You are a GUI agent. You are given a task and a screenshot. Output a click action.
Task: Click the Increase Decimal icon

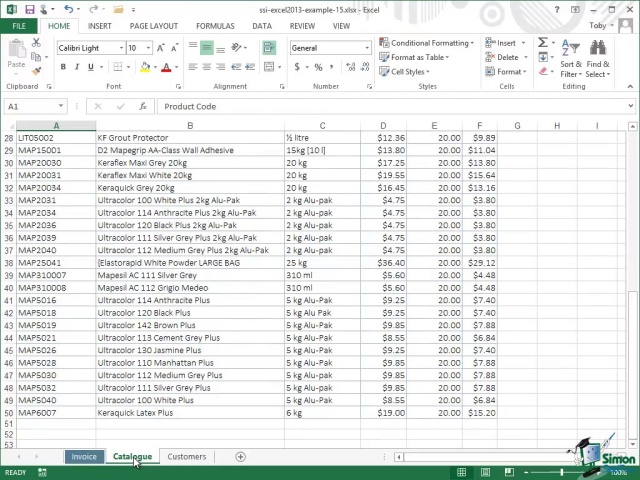click(351, 67)
